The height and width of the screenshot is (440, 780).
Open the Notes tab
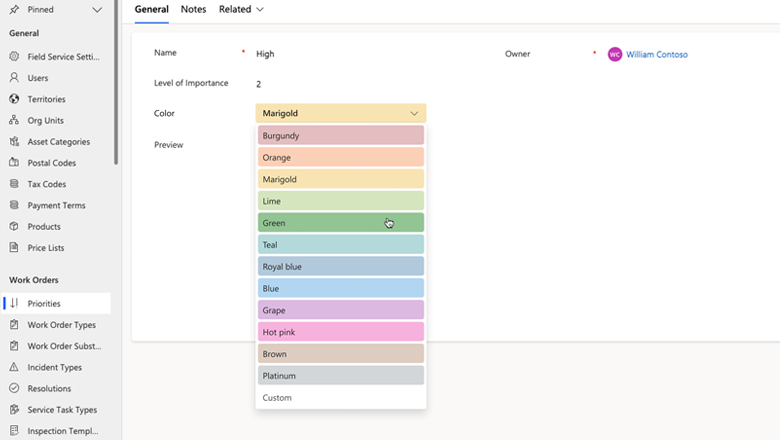tap(194, 9)
